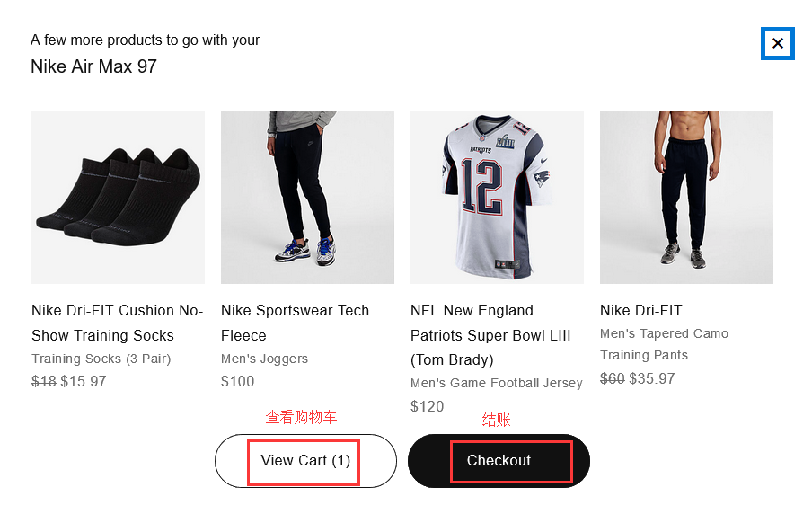
Task: Open the Patriots number 12 jersey image
Action: [x=497, y=197]
